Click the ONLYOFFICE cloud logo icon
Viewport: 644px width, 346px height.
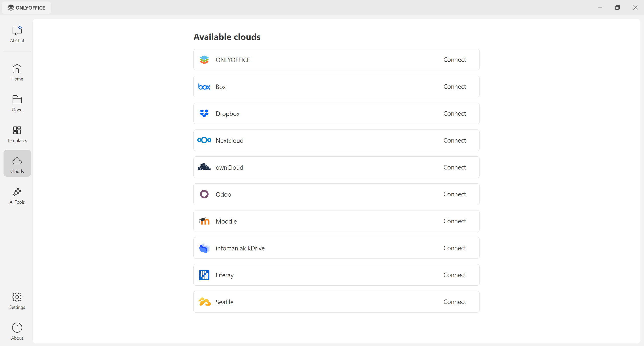coord(204,60)
